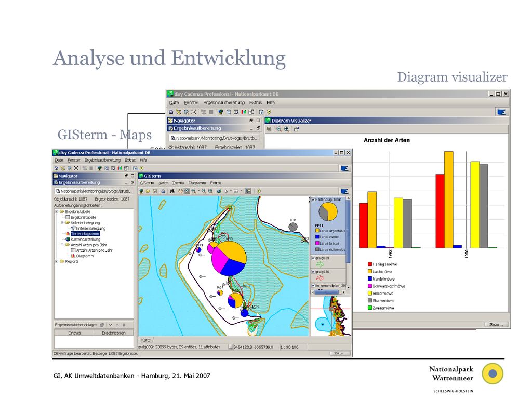The width and height of the screenshot is (532, 399).
Task: Open a map file with GISterm folder icon
Action: point(148,191)
